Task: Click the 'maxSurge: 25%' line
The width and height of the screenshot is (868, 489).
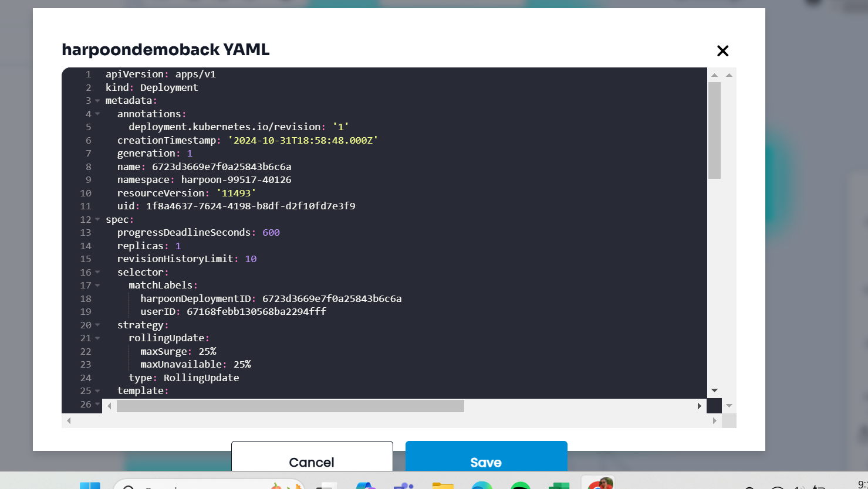Action: (178, 351)
